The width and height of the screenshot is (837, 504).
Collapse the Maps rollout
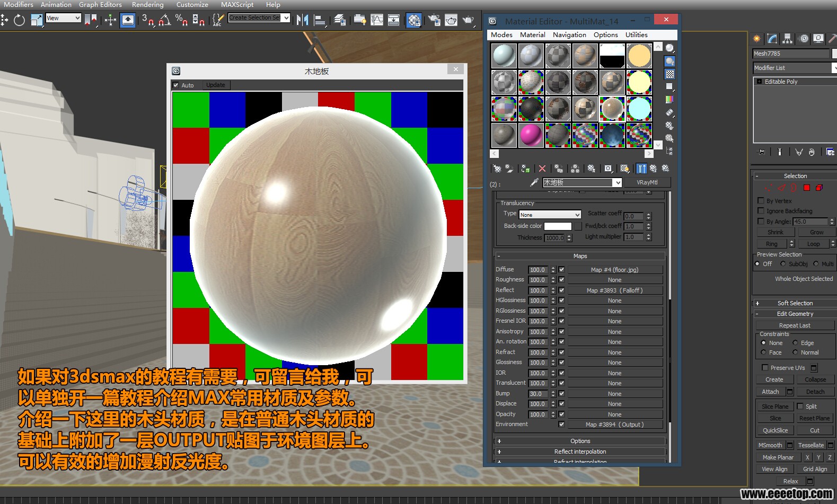[580, 256]
